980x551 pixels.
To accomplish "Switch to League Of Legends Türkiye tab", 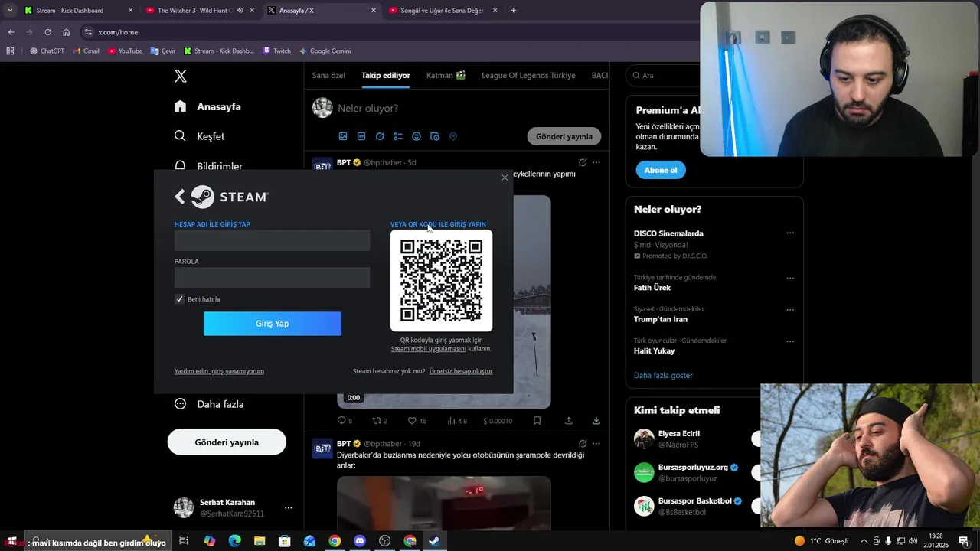I will pyautogui.click(x=528, y=75).
